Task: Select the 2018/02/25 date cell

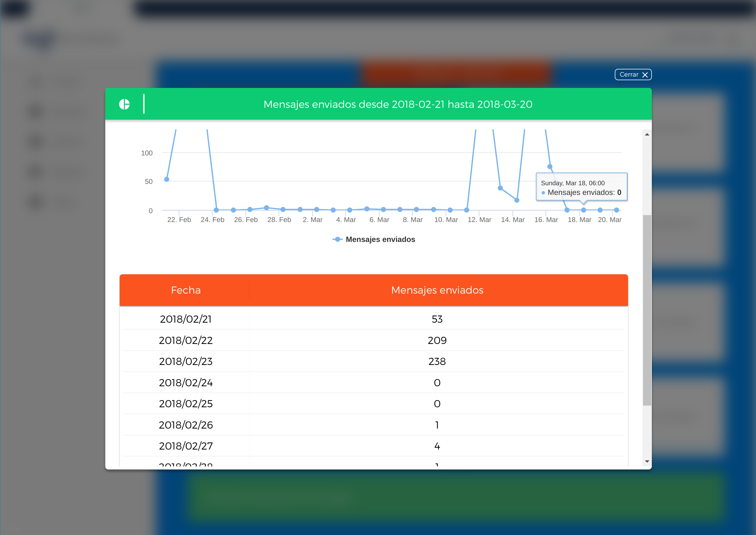Action: [x=186, y=404]
